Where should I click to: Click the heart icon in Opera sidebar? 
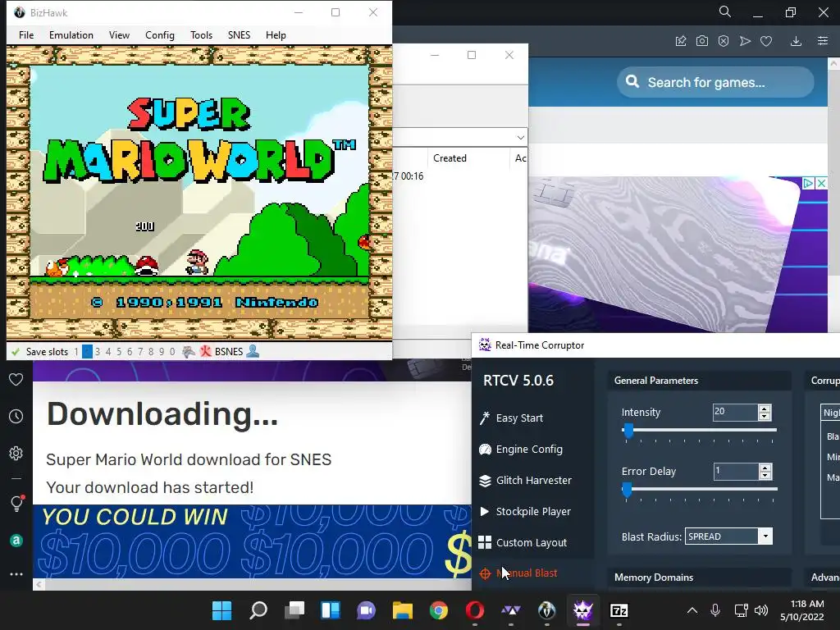tap(16, 379)
